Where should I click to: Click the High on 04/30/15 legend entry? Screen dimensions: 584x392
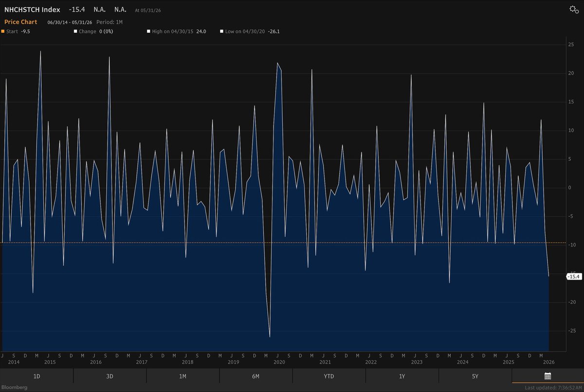176,32
